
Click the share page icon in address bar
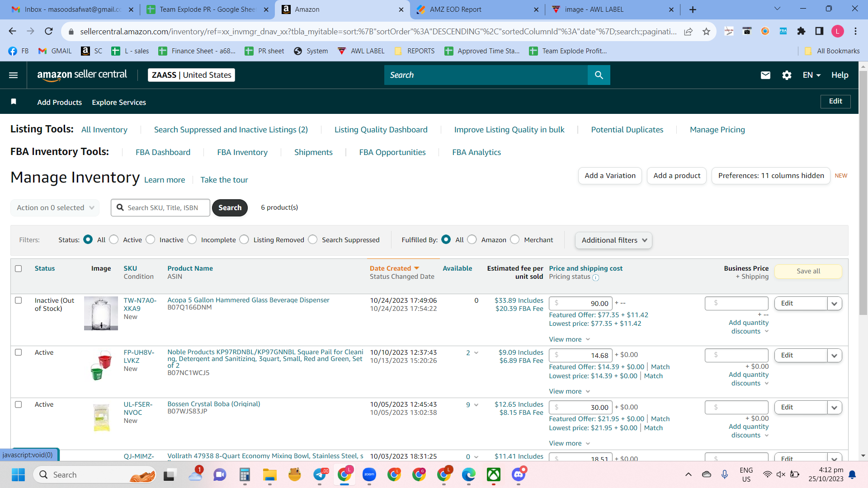click(x=688, y=31)
